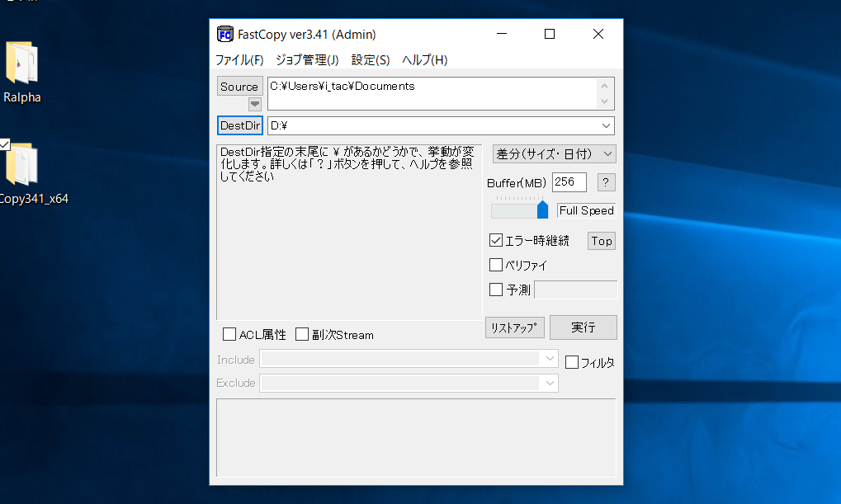The height and width of the screenshot is (504, 841).
Task: Open the ファイル(F) menu
Action: point(240,59)
